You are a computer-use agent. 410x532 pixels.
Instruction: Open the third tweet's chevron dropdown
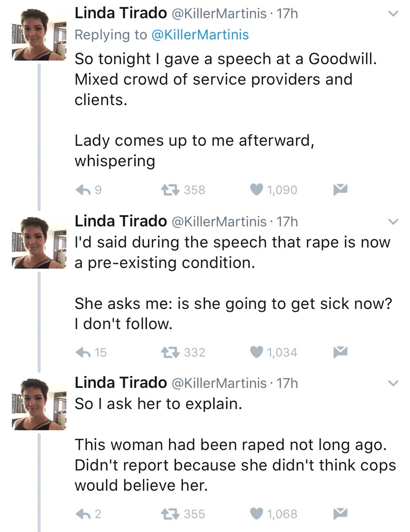click(393, 383)
